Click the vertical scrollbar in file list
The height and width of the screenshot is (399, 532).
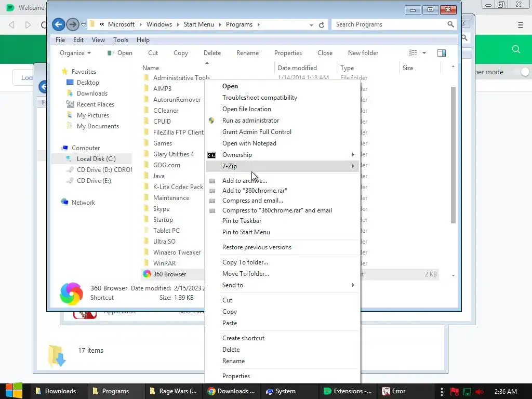(x=453, y=155)
